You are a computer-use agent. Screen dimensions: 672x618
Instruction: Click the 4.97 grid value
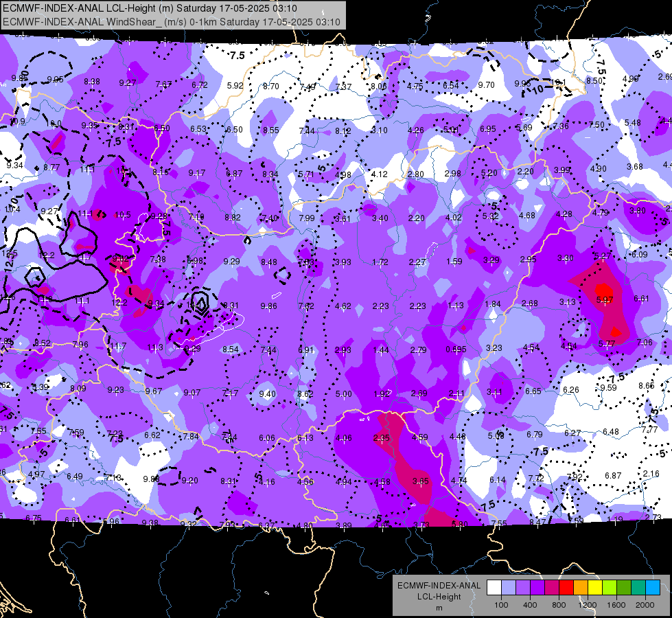click(x=36, y=474)
